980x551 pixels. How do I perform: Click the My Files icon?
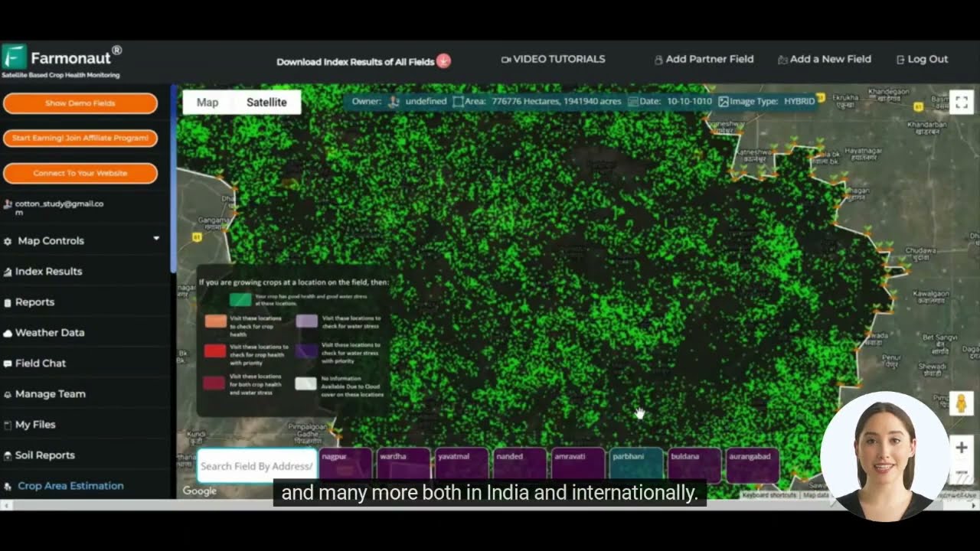[x=8, y=425]
